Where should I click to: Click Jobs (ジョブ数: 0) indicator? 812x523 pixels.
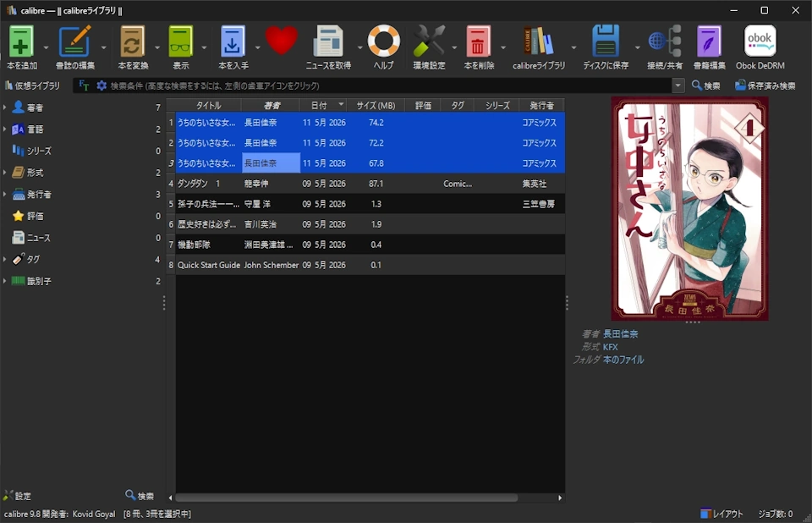coord(776,514)
